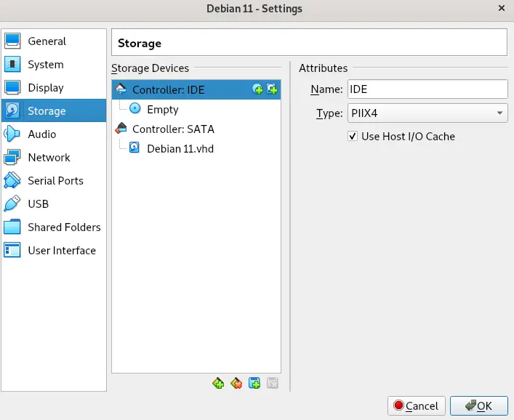
Task: Edit the controller Name field
Action: tap(427, 89)
